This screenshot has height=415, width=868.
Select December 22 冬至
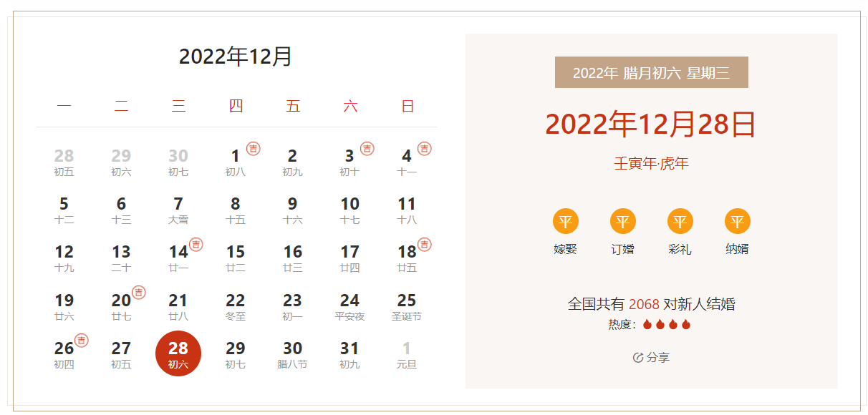[236, 306]
